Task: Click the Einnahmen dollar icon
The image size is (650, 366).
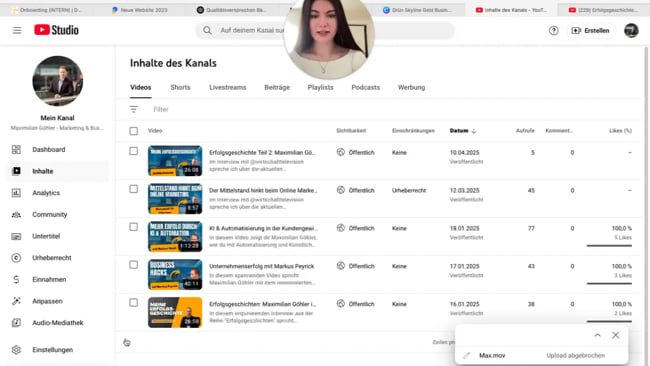Action: click(x=16, y=279)
